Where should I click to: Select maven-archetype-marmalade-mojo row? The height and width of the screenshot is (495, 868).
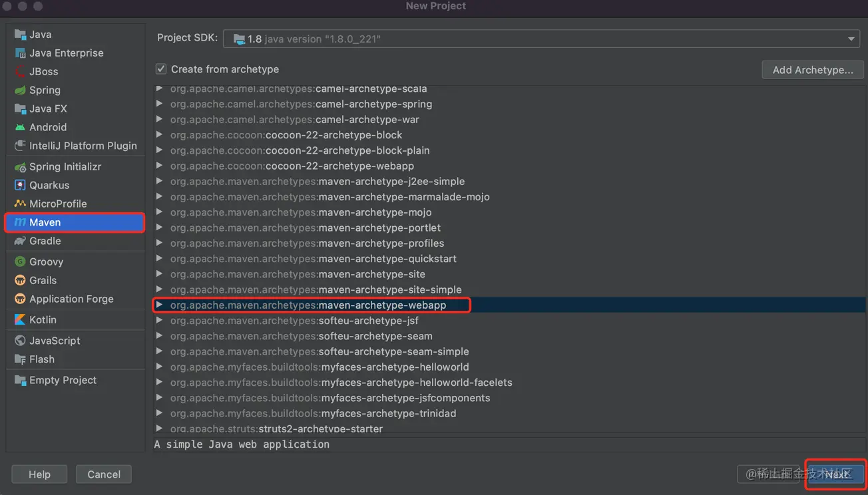point(510,197)
